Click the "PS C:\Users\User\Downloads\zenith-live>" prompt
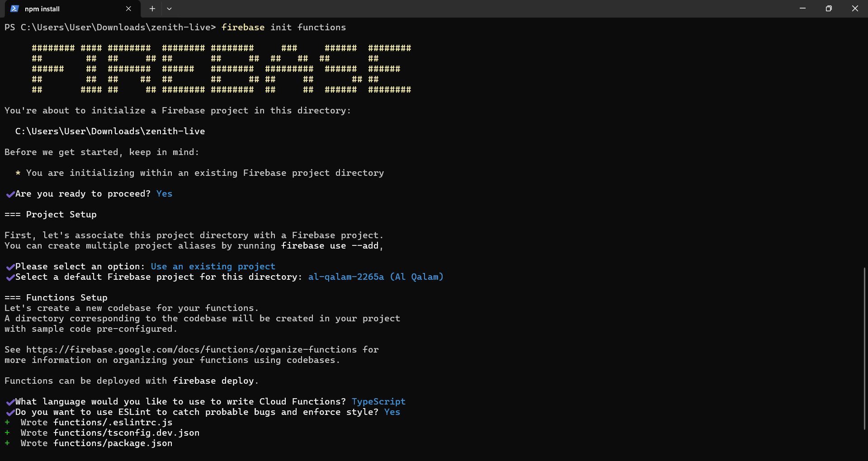Image resolution: width=868 pixels, height=461 pixels. tap(110, 28)
